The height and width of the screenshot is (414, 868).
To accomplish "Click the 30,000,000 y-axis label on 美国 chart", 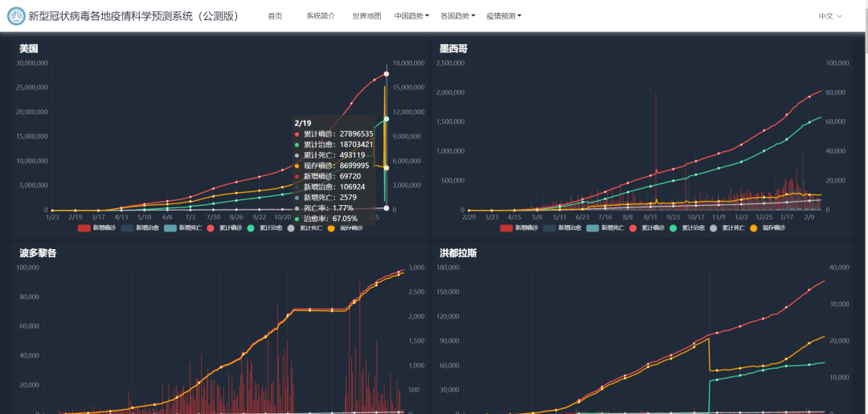I will [31, 63].
